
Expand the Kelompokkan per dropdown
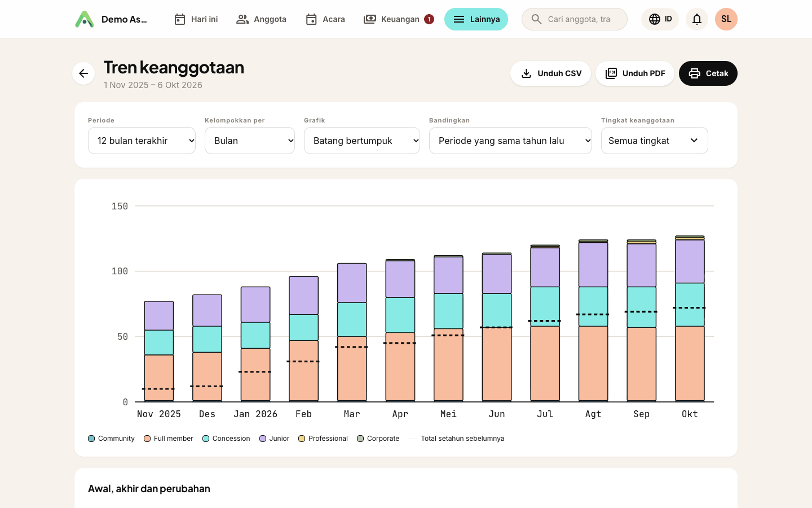tap(250, 141)
